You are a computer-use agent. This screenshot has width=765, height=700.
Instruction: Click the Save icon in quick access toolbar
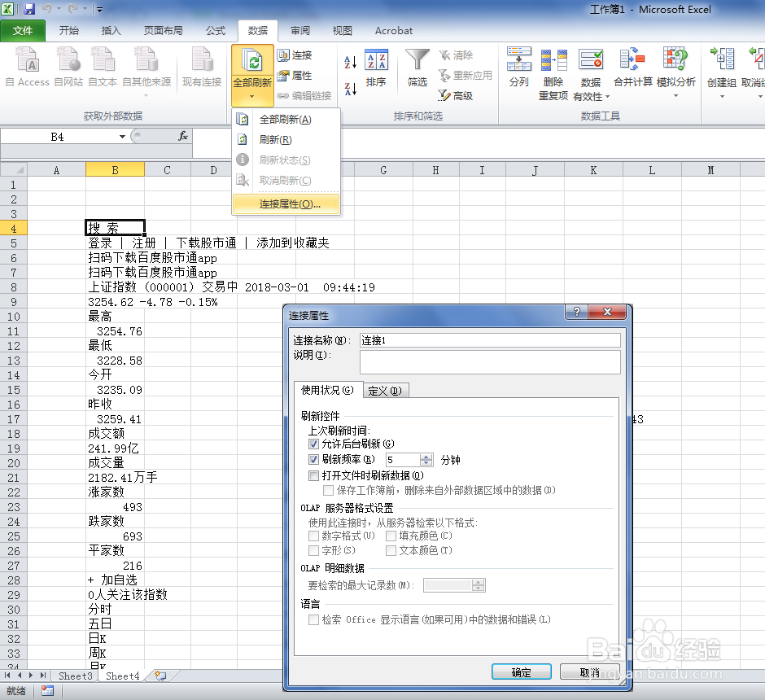pyautogui.click(x=29, y=9)
